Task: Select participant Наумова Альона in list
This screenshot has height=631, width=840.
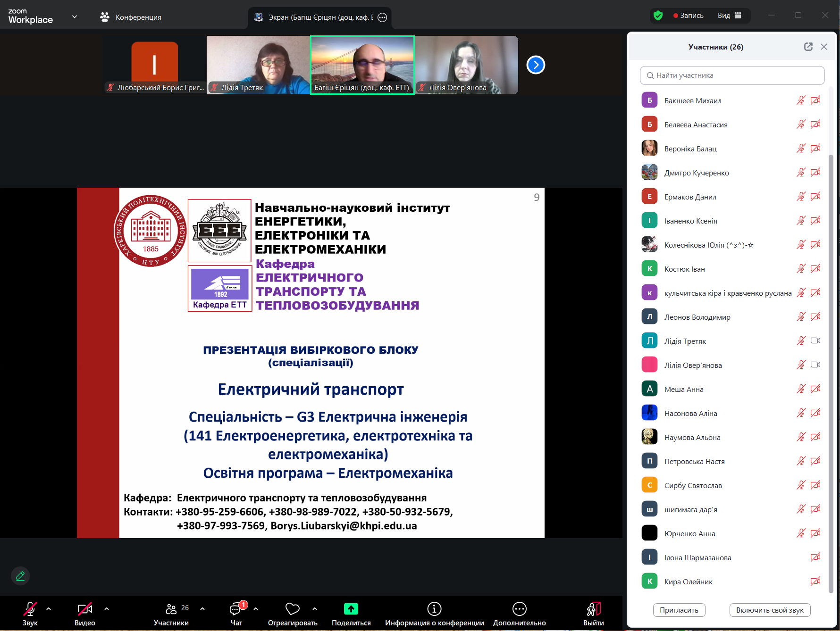Action: pyautogui.click(x=732, y=437)
